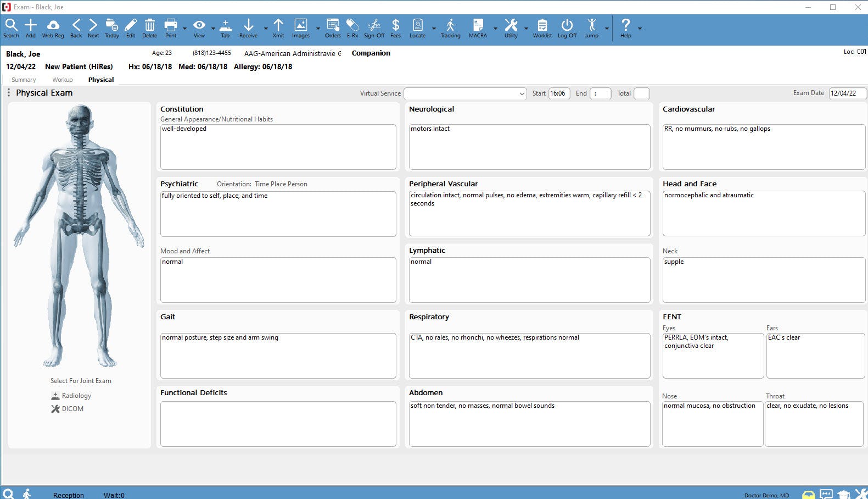868x499 pixels.
Task: Click the Sign-Off toolbar icon
Action: pos(374,28)
